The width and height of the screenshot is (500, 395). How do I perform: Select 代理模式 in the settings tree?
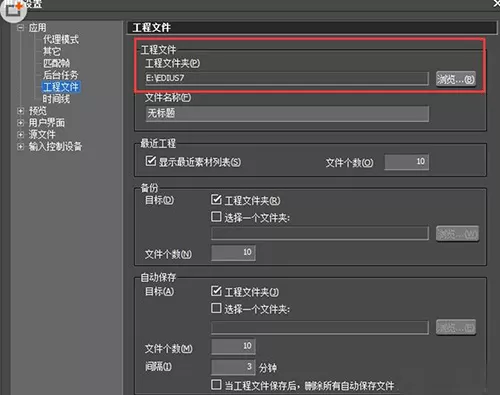pos(61,39)
